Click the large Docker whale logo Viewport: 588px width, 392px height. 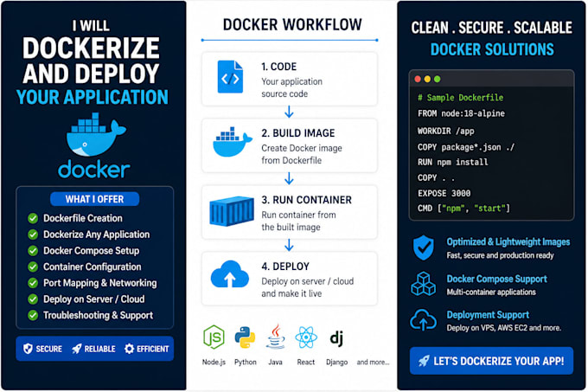(x=96, y=134)
